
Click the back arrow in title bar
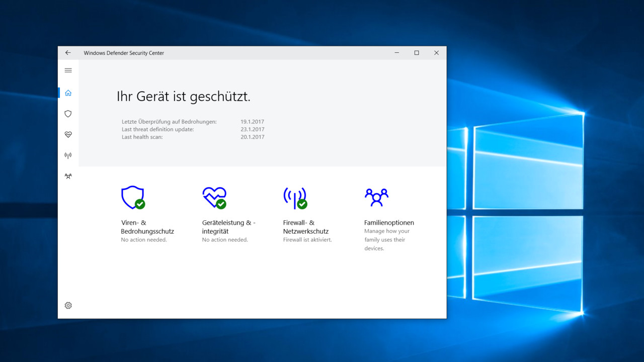point(68,53)
